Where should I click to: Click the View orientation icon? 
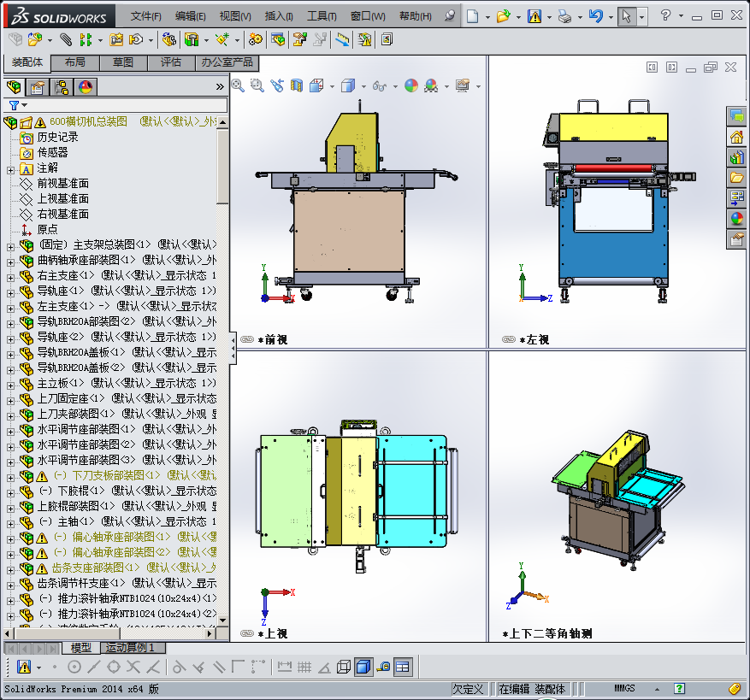click(x=316, y=85)
